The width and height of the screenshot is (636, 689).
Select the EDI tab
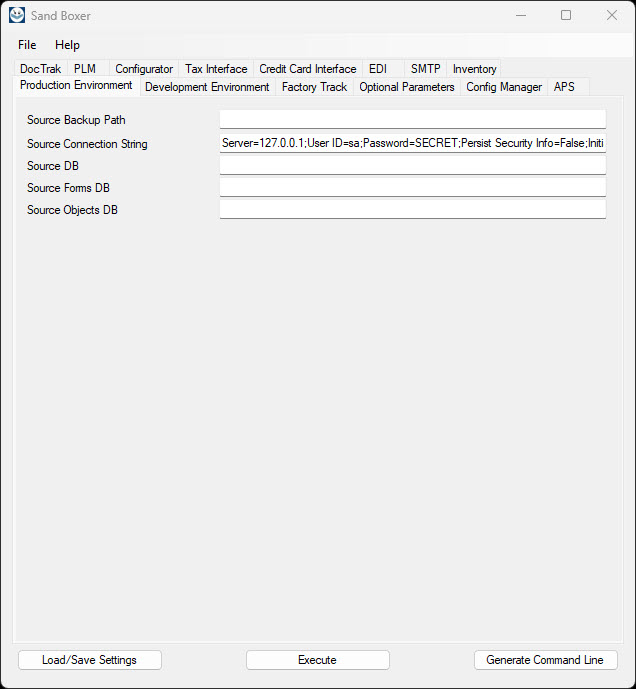click(x=378, y=69)
